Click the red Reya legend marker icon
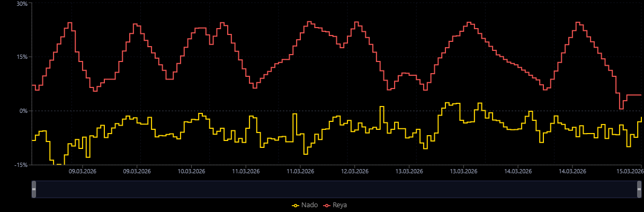Image resolution: width=644 pixels, height=212 pixels. pos(327,205)
